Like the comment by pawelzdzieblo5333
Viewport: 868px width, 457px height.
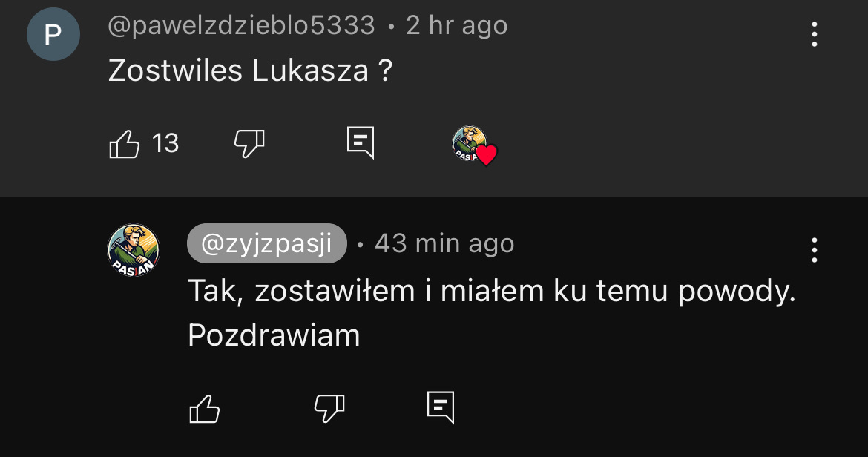click(125, 143)
